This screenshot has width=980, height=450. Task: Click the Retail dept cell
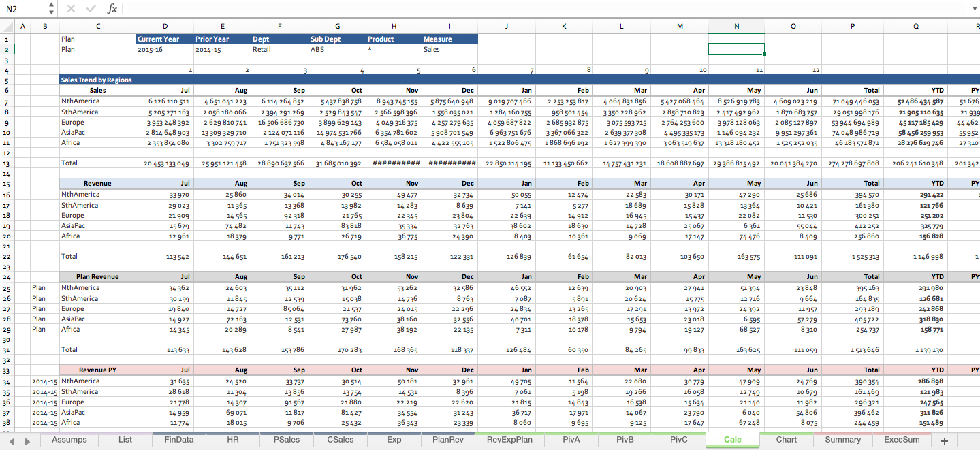[x=280, y=49]
